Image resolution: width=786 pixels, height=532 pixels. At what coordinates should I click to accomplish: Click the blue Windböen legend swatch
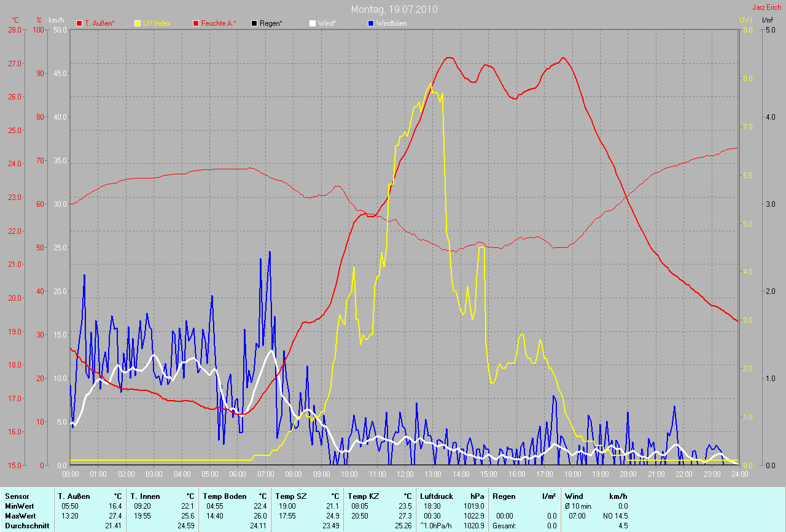(370, 23)
